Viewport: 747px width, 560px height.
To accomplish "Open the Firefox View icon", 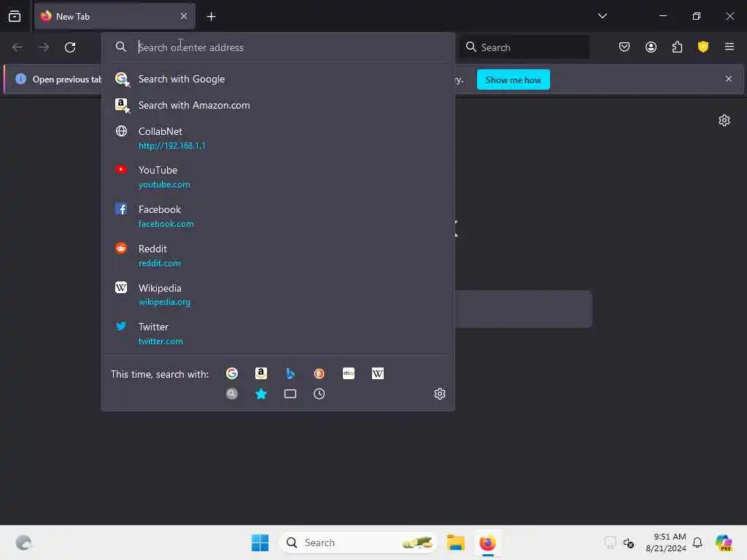I will coord(15,16).
